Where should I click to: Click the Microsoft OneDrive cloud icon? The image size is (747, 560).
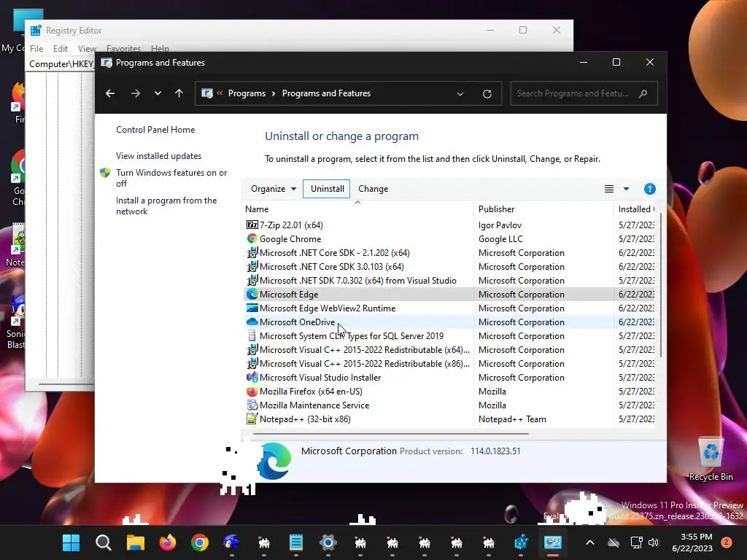[x=252, y=322]
